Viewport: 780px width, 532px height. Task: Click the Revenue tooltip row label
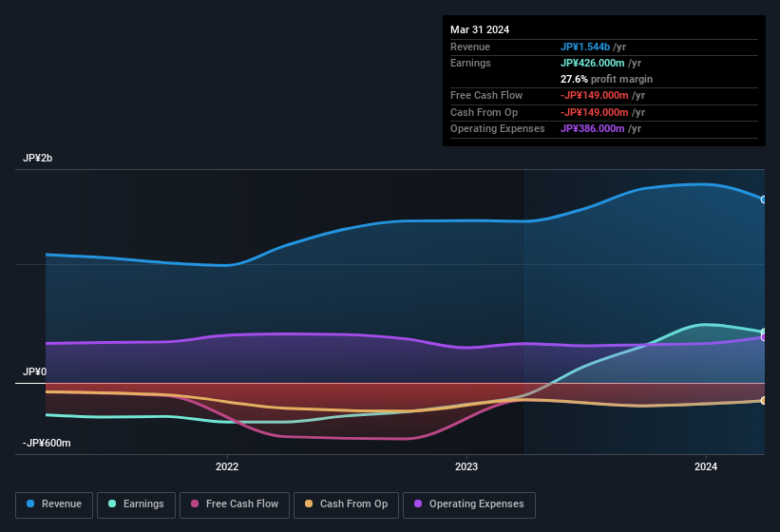470,47
